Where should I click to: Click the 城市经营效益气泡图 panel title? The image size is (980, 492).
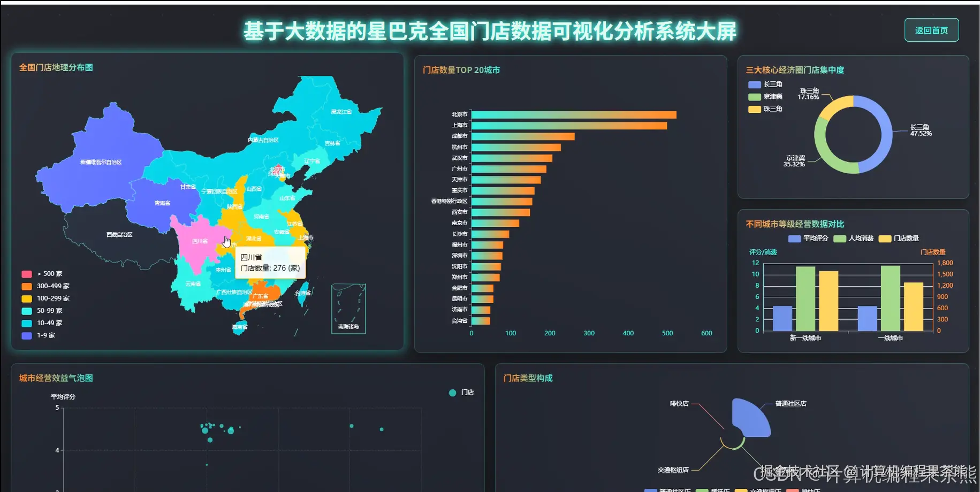point(56,378)
